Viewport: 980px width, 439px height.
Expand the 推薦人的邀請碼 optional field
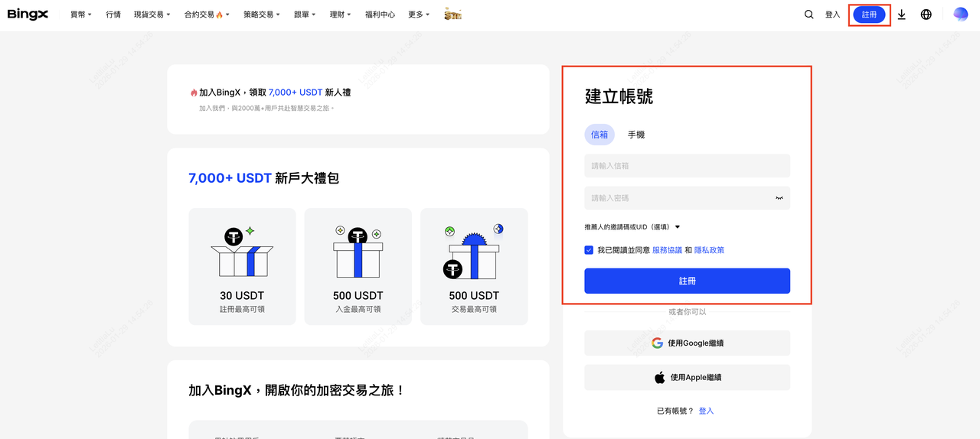click(632, 227)
